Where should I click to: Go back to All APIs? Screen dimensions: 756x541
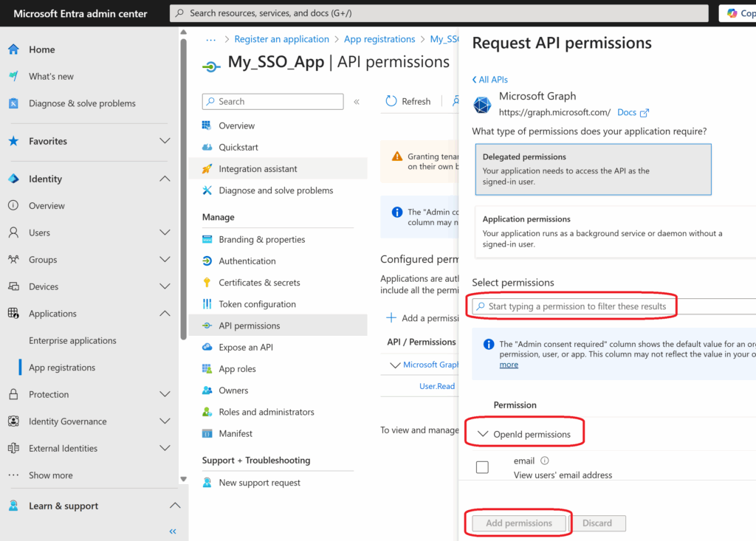(490, 80)
